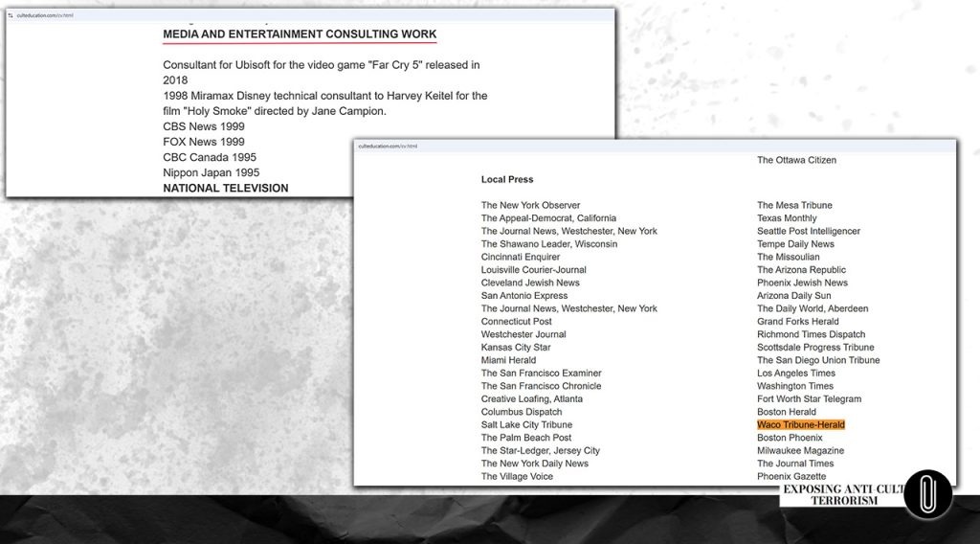Click 'Scottsdale Progress Tribune'
Screen dimensions: 980x544
(x=815, y=348)
